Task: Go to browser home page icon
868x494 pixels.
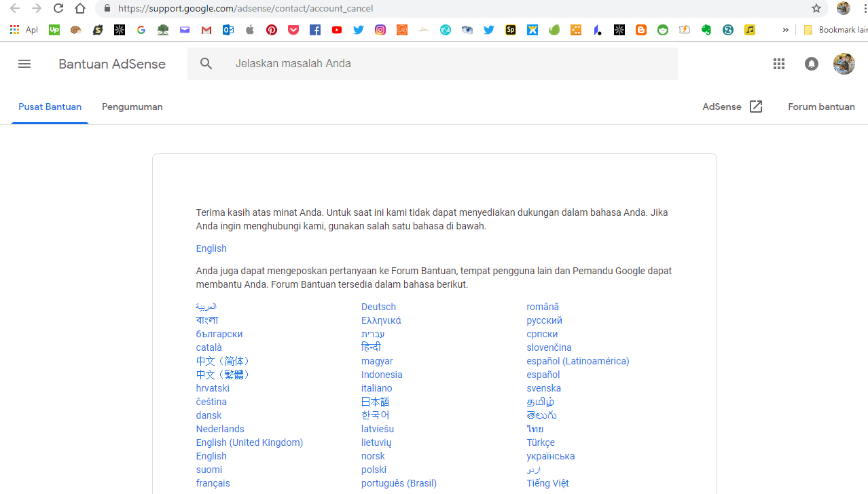Action: click(80, 9)
